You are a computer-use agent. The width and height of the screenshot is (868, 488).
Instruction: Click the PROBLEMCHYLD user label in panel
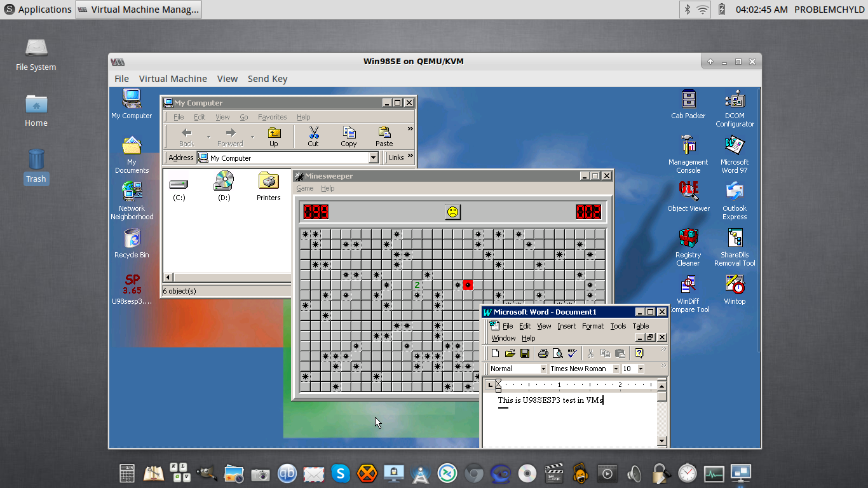coord(829,10)
